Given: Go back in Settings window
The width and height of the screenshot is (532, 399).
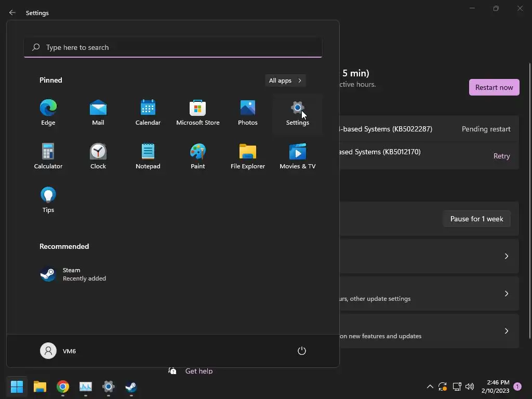Looking at the screenshot, I should (12, 12).
